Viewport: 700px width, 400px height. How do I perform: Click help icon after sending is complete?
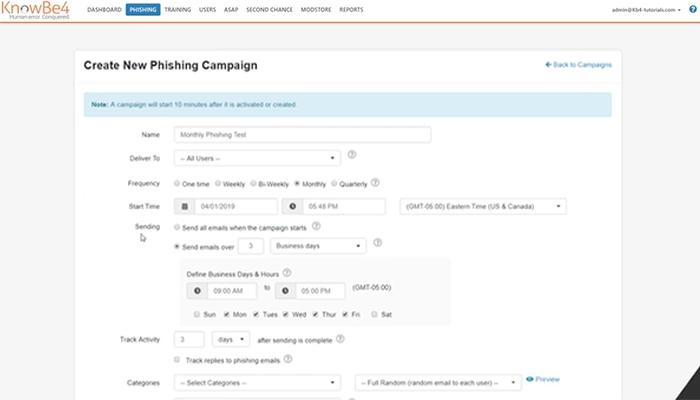[340, 339]
